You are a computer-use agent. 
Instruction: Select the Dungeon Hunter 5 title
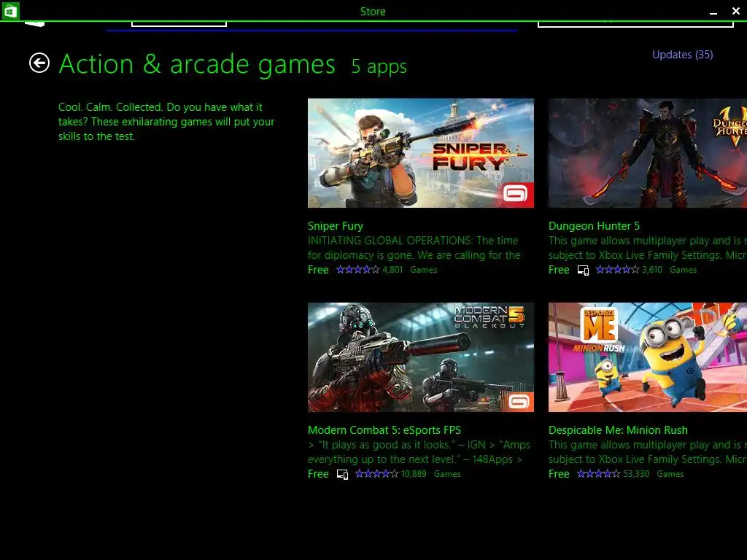tap(594, 226)
